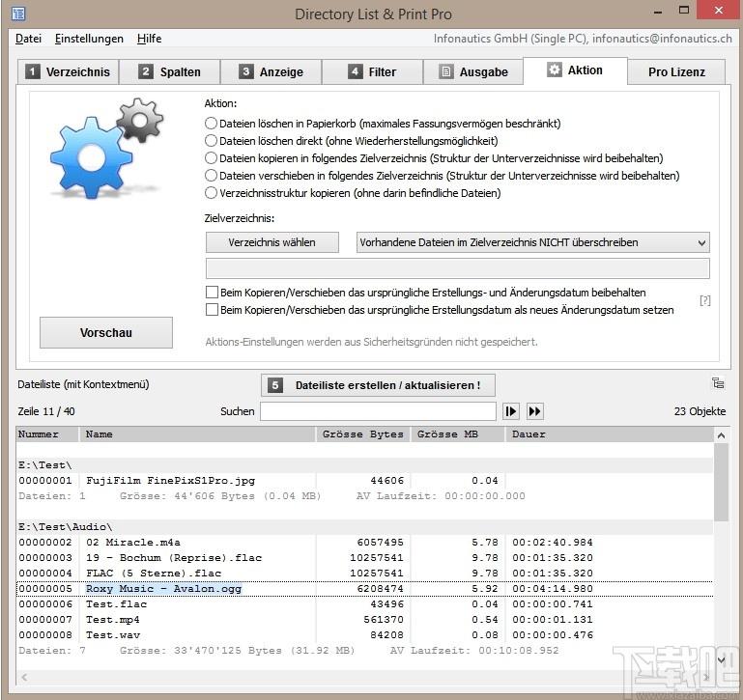The width and height of the screenshot is (743, 700).
Task: Click the 00:04:14.980 duration cell
Action: [x=553, y=589]
